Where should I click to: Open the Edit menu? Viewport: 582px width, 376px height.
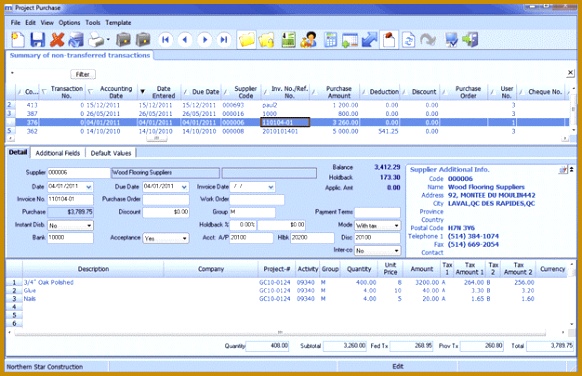(30, 23)
